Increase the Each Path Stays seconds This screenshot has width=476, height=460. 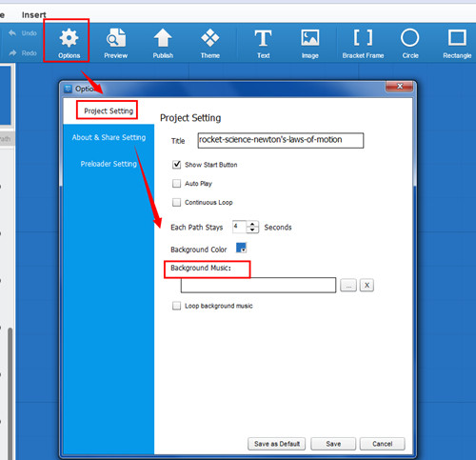pos(252,224)
